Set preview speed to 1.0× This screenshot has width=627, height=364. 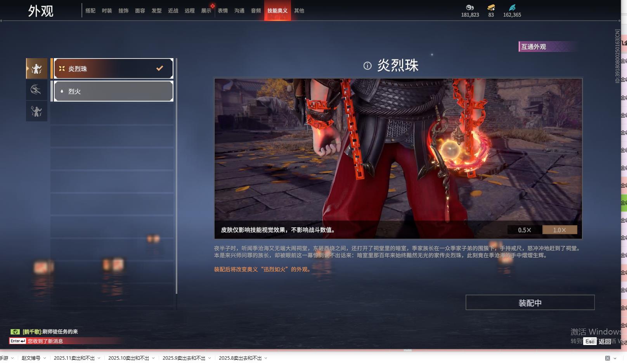tap(559, 230)
